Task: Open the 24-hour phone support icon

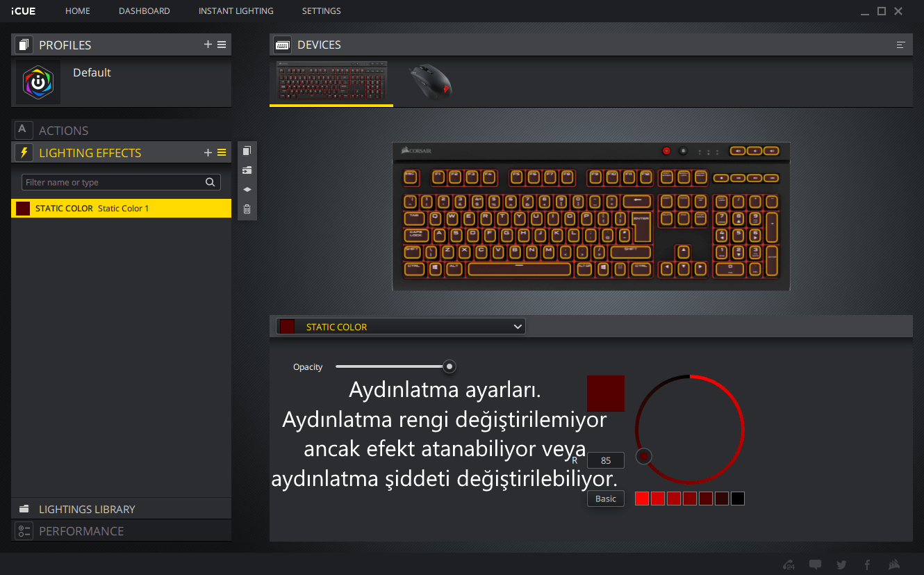Action: point(789,564)
